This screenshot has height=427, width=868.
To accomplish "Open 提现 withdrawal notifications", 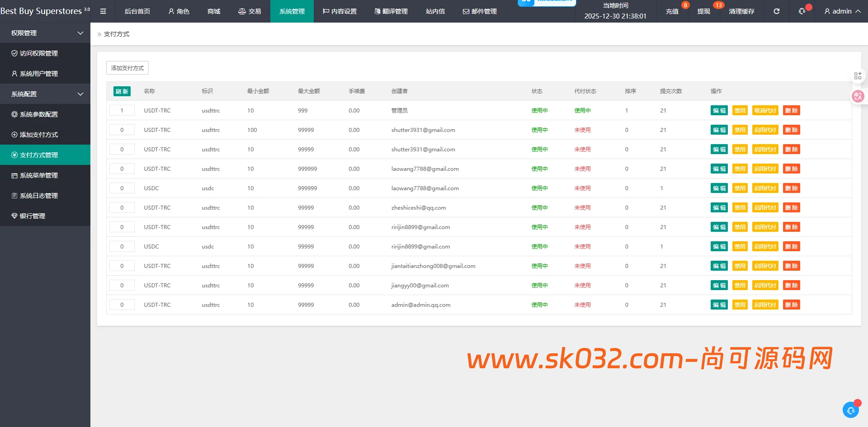I will click(x=704, y=11).
